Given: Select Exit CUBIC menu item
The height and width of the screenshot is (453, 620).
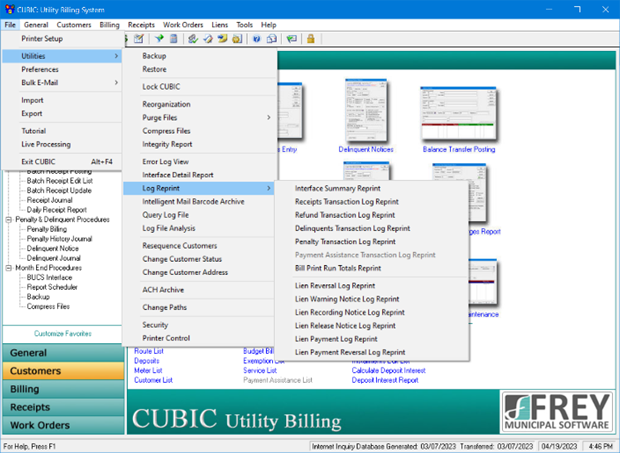Looking at the screenshot, I should pos(62,162).
